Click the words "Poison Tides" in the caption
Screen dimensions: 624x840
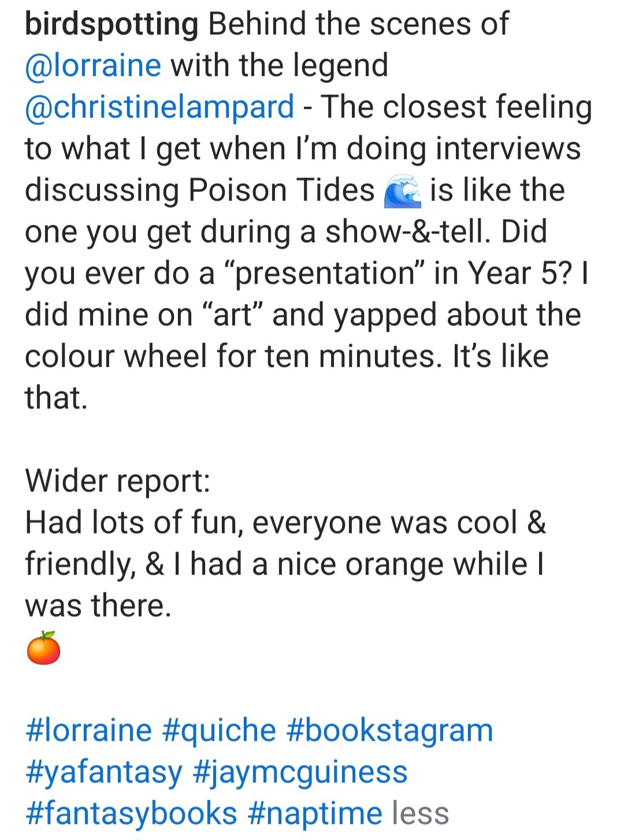click(282, 190)
